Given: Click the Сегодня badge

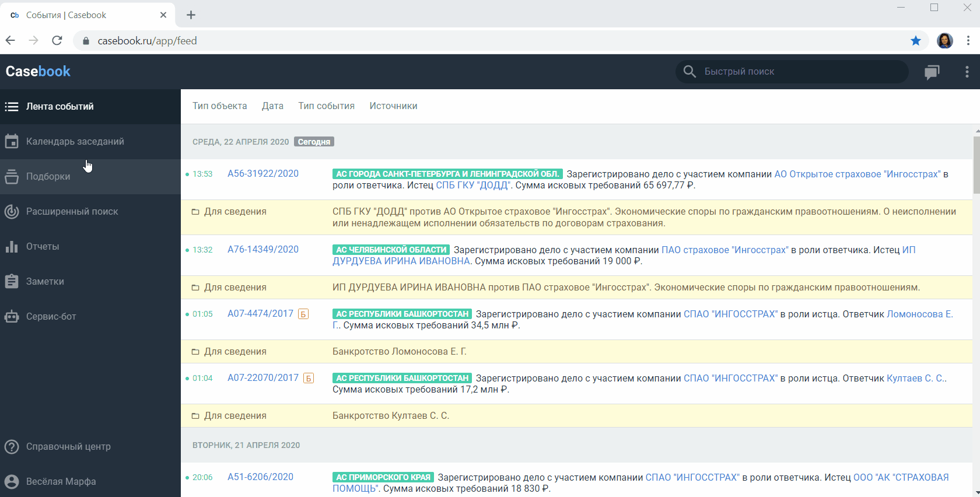Looking at the screenshot, I should tap(314, 142).
